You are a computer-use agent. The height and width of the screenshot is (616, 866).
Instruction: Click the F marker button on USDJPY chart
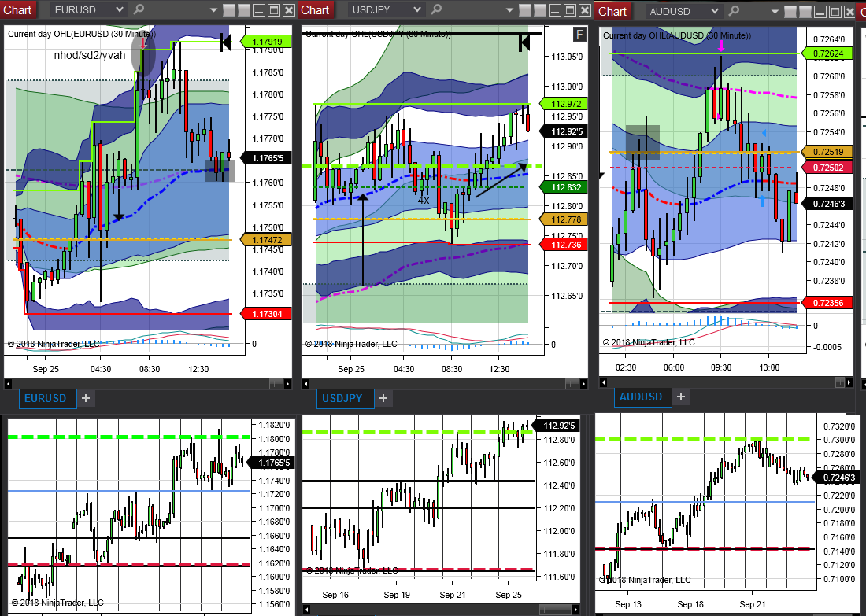579,35
